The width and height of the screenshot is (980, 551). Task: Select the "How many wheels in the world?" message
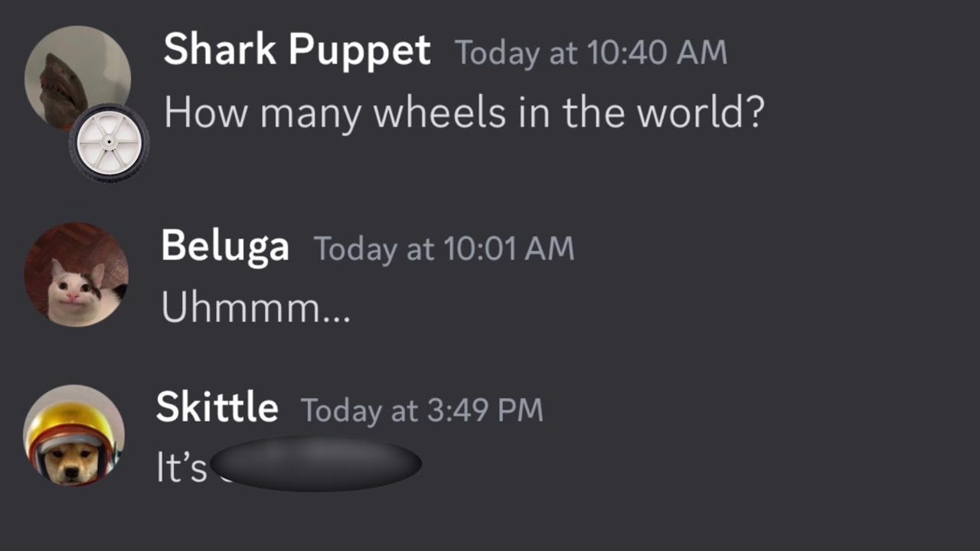coord(464,112)
